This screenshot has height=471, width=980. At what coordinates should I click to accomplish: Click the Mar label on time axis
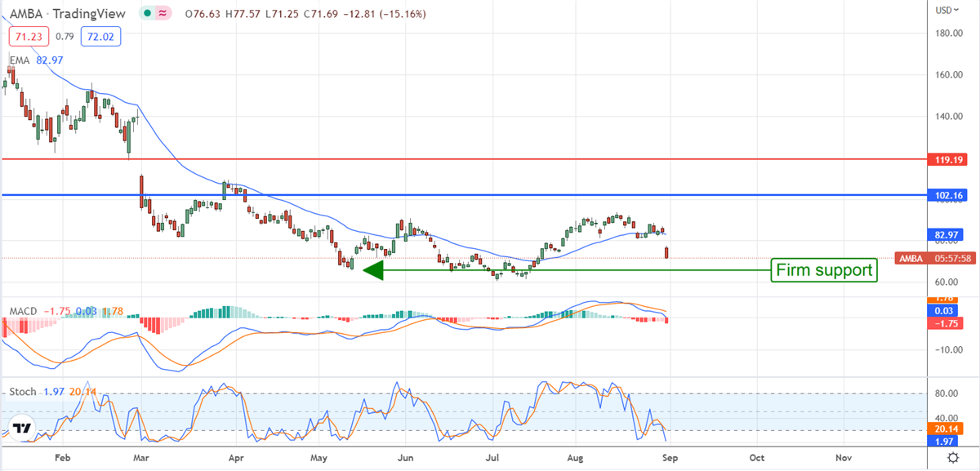tap(141, 458)
